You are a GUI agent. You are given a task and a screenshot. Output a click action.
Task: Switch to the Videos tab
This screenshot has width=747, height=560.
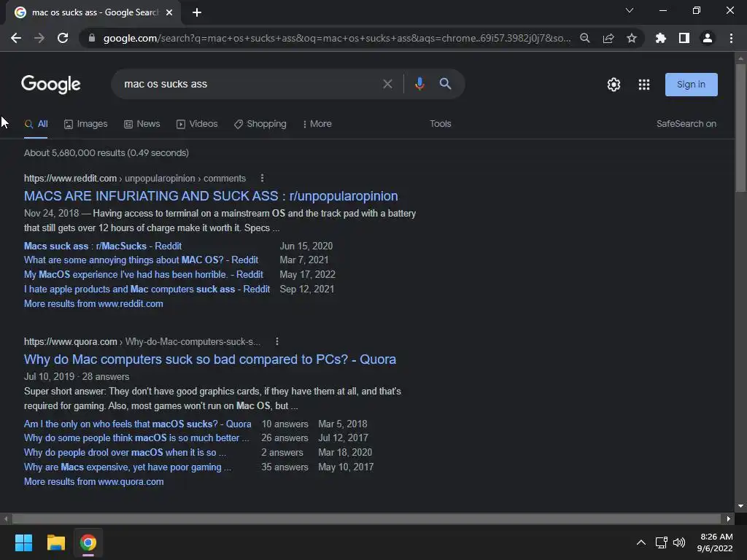tap(197, 124)
